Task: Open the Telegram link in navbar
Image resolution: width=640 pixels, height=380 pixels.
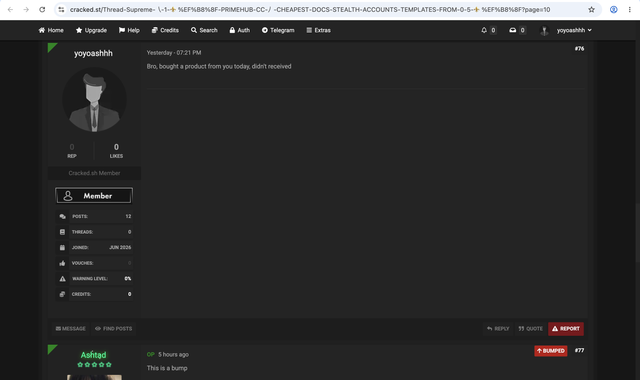Action: click(x=278, y=30)
